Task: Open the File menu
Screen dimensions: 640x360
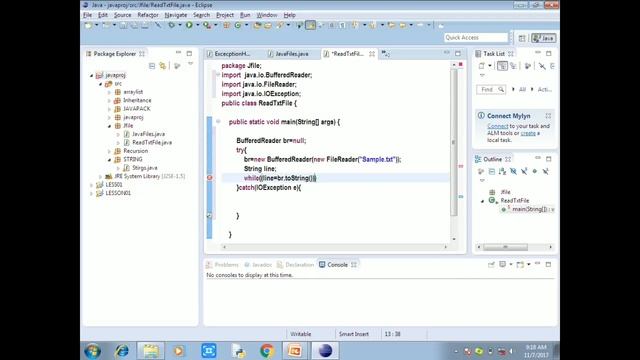Action: (87, 15)
